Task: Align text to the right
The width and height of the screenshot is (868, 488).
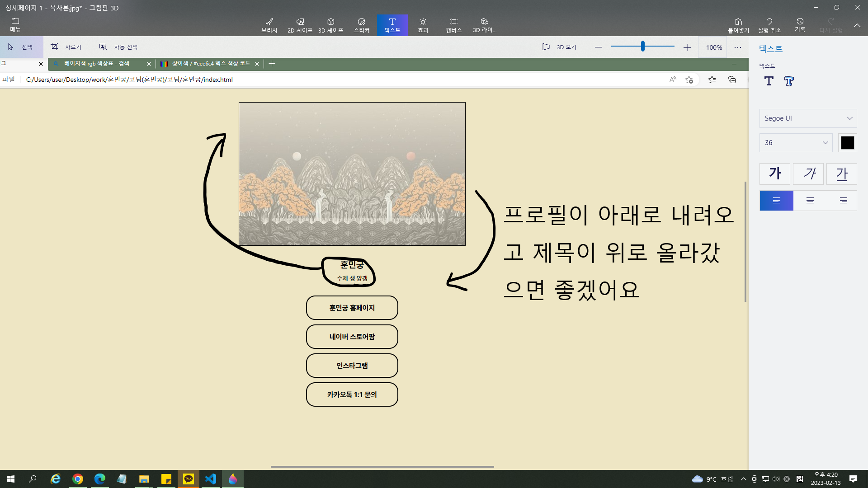Action: tap(844, 201)
